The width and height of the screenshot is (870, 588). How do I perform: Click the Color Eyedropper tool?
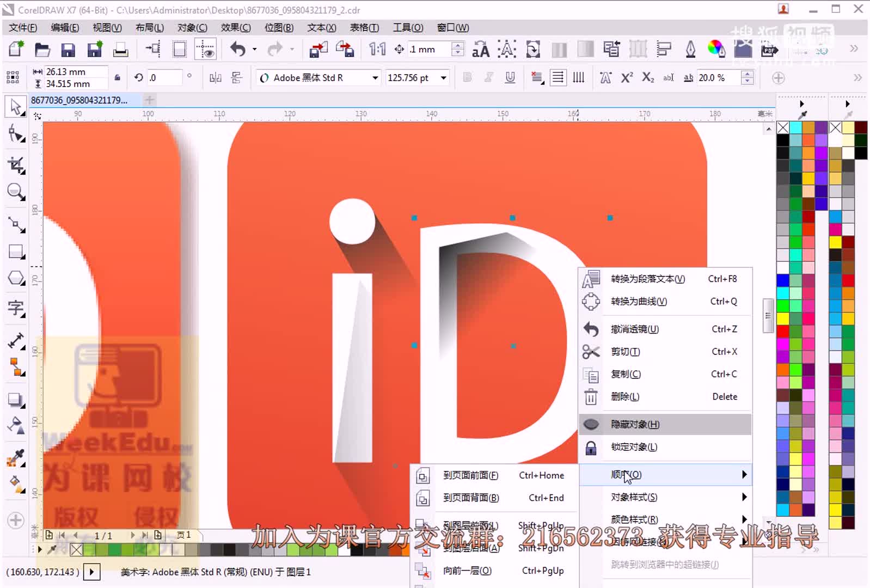tap(16, 458)
